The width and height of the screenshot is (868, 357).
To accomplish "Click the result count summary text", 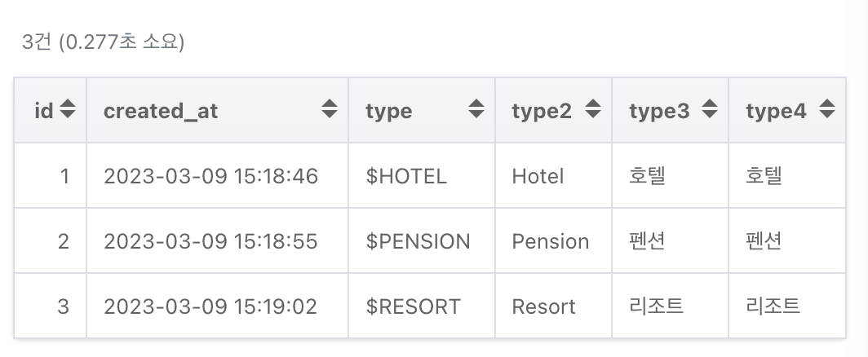I will coord(104,42).
